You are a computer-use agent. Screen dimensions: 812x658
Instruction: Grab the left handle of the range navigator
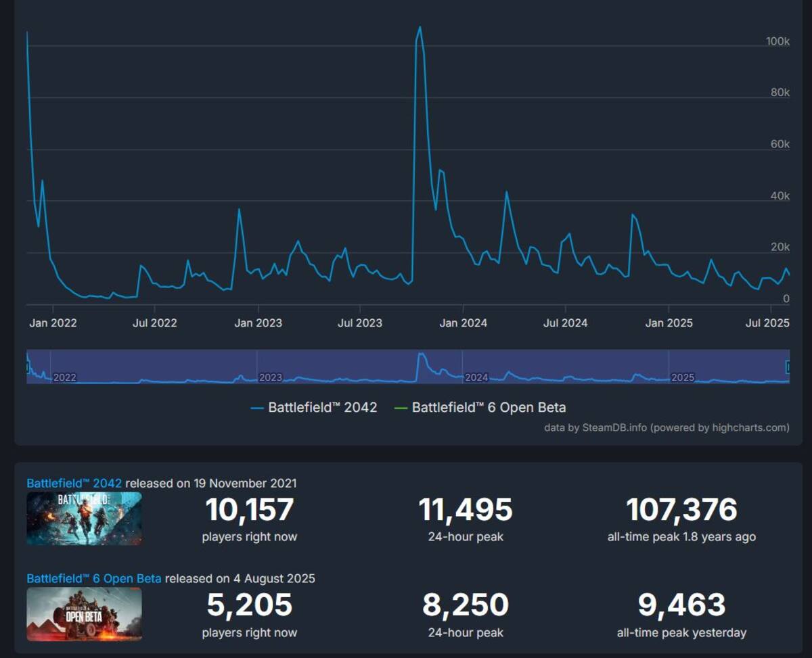[x=28, y=367]
